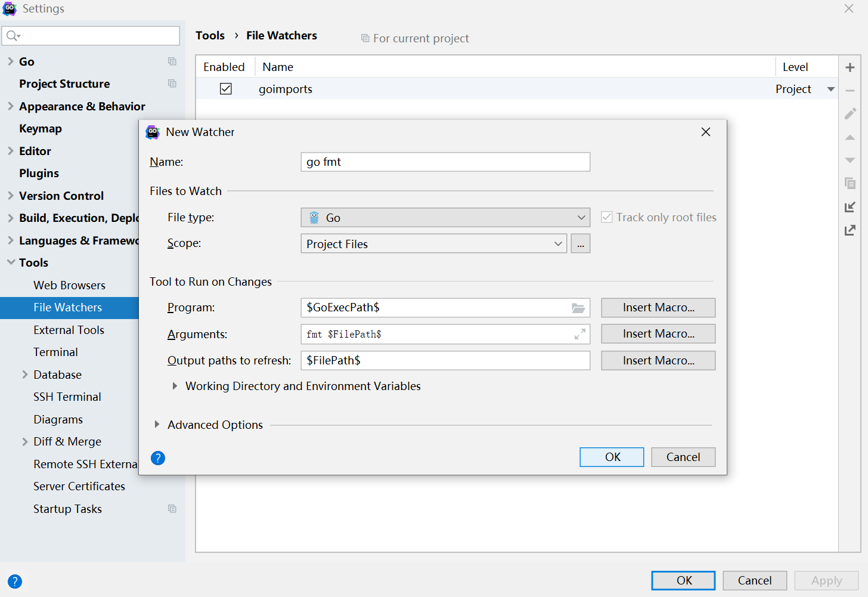Image resolution: width=868 pixels, height=597 pixels.
Task: Expand the Diff & Merge node
Action: point(25,441)
